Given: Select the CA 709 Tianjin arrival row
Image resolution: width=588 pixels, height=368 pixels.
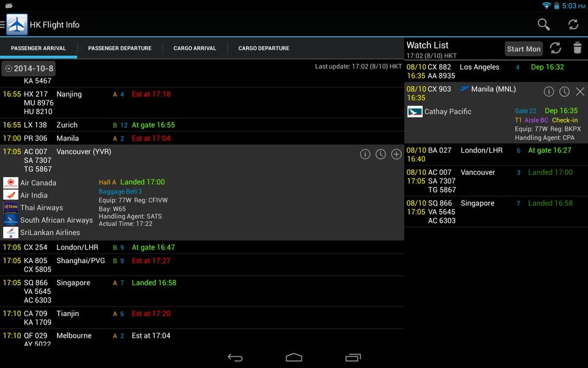Looking at the screenshot, I should [202, 318].
